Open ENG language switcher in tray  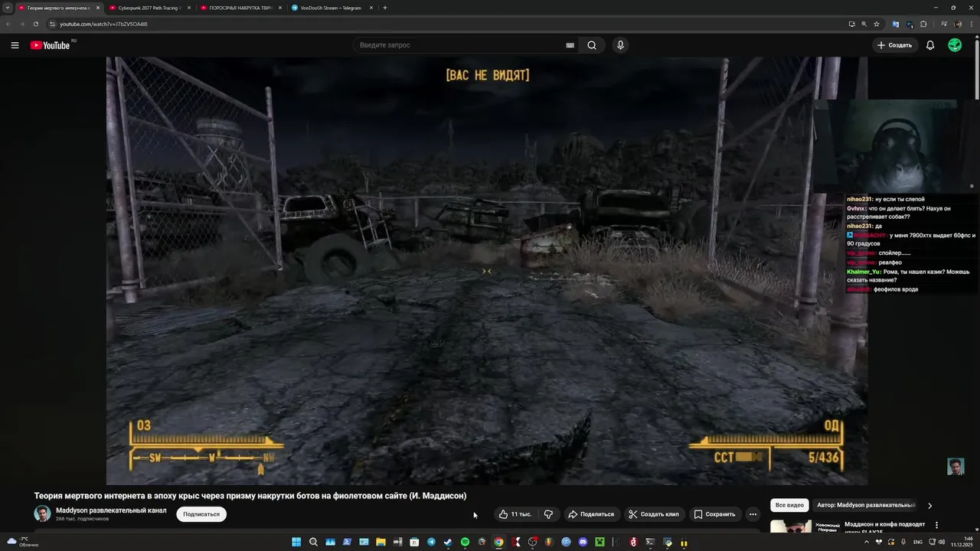click(x=918, y=542)
